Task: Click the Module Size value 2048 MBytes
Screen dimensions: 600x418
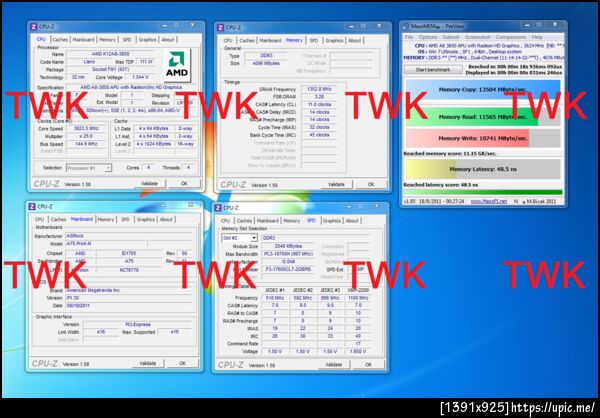Action: (288, 247)
